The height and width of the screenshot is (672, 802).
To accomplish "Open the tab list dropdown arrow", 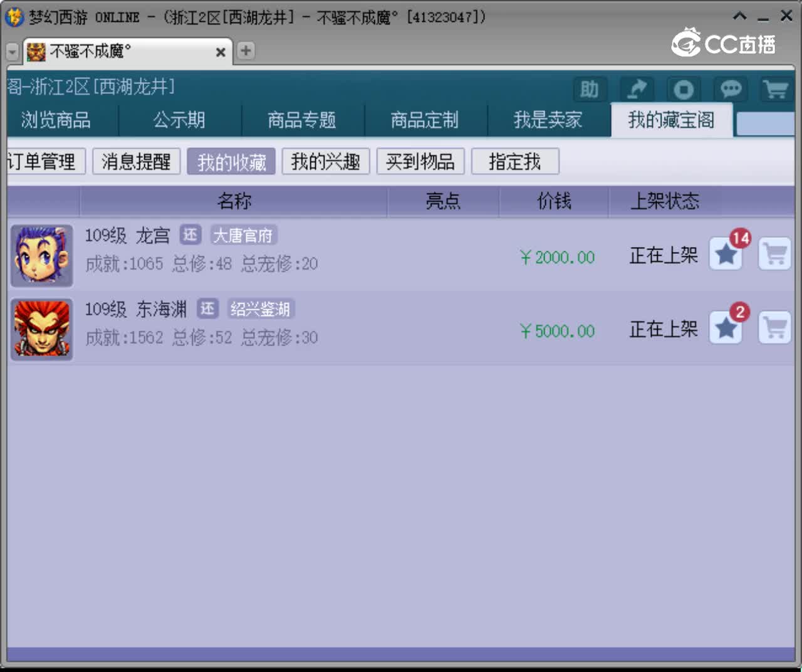I will [13, 51].
